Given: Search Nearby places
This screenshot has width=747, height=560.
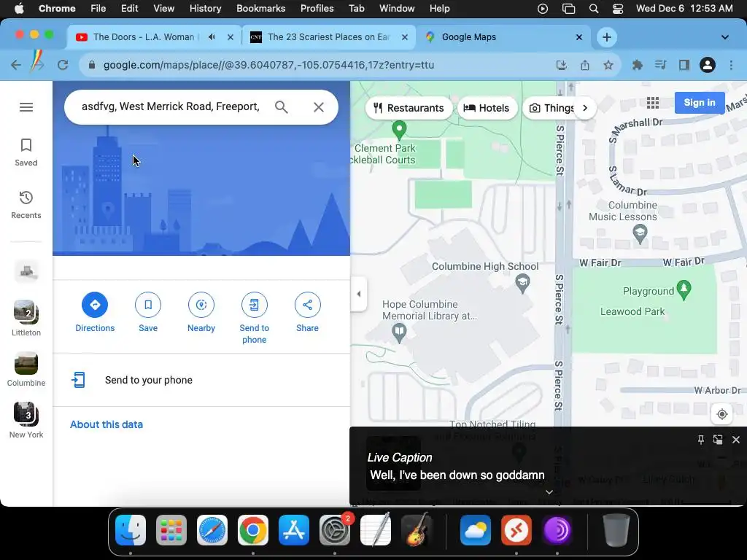Looking at the screenshot, I should pos(201,312).
